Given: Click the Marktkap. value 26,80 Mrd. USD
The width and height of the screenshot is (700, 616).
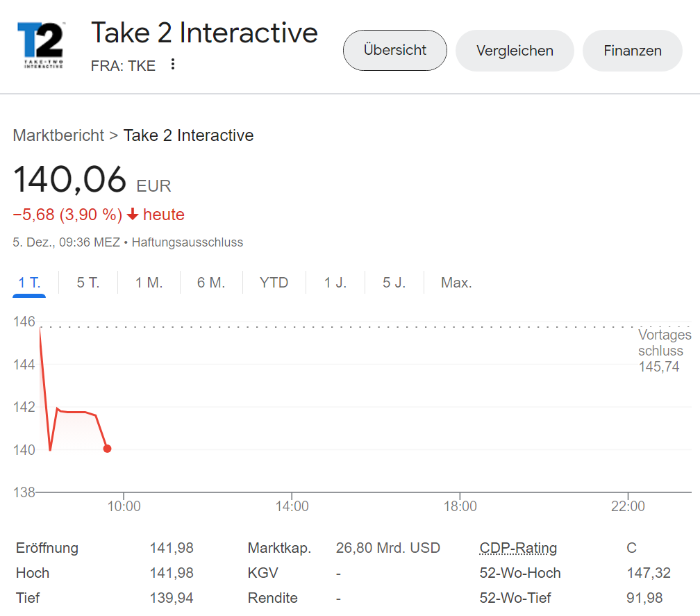Looking at the screenshot, I should [388, 548].
